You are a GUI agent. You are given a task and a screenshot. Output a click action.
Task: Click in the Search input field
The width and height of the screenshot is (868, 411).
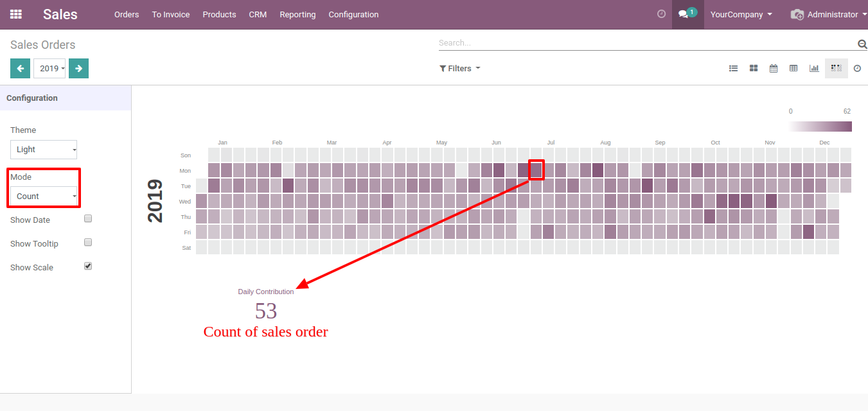point(646,43)
